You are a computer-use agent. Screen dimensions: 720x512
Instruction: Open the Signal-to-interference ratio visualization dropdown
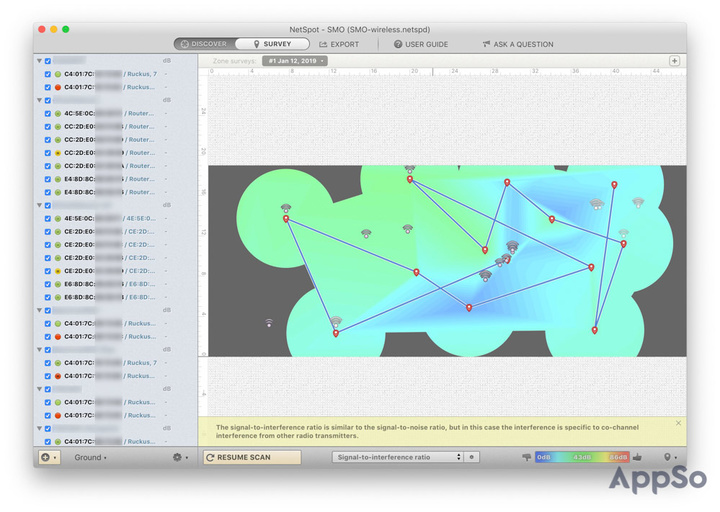[397, 457]
